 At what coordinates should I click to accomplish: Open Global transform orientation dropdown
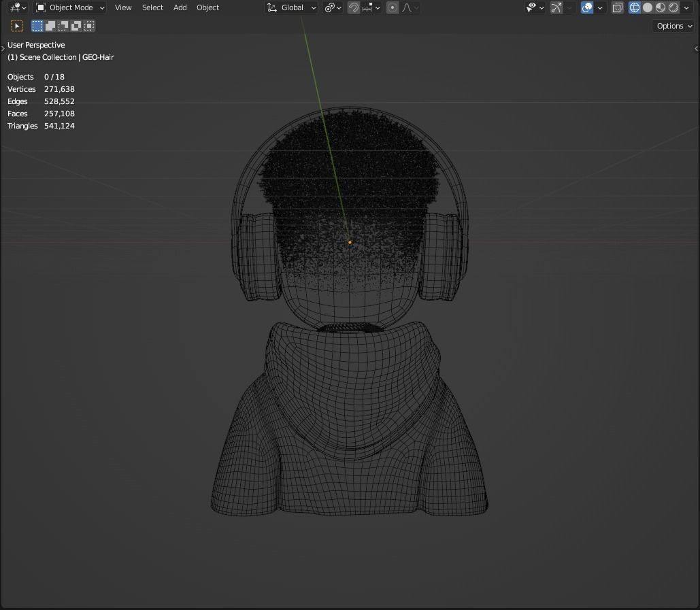[x=292, y=7]
